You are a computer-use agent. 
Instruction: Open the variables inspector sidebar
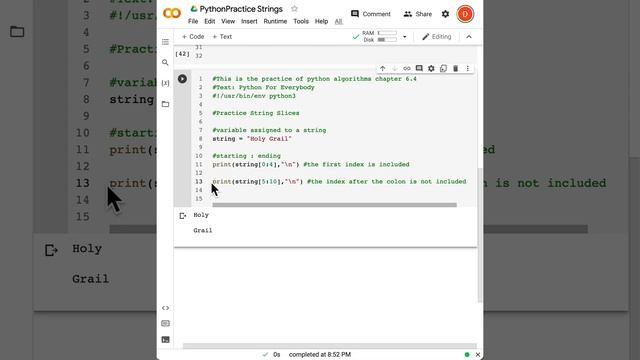click(x=165, y=83)
